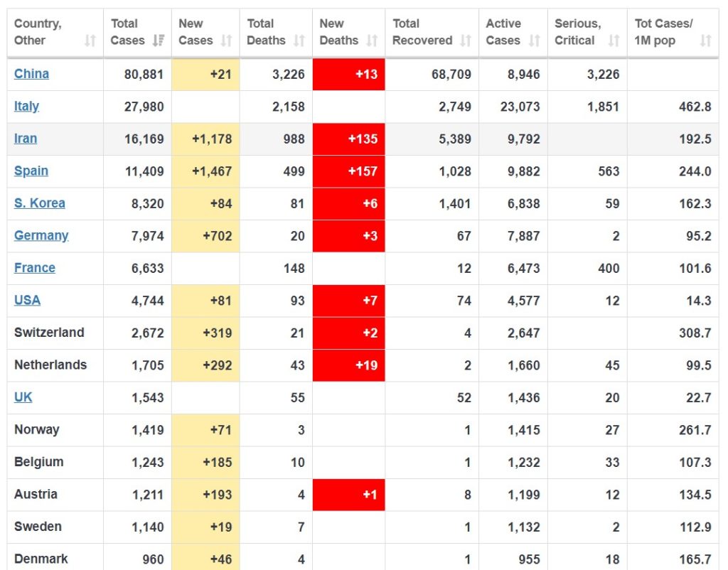Open the UK country link
728x570 pixels.
click(x=23, y=397)
